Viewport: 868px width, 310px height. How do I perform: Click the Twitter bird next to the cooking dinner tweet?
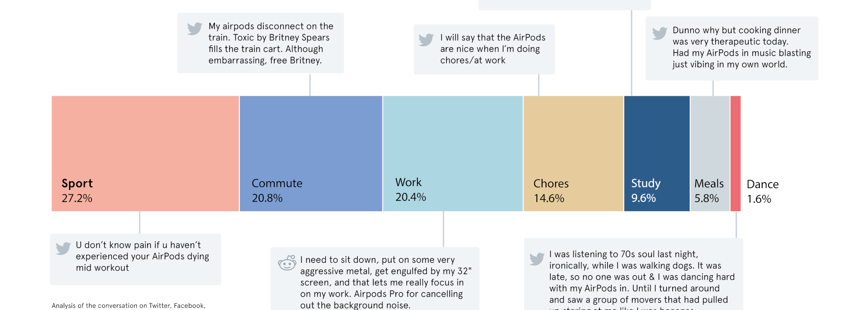(x=659, y=33)
